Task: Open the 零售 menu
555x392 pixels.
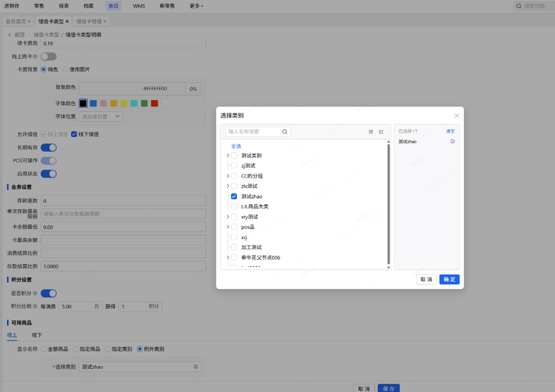Action: pos(39,6)
